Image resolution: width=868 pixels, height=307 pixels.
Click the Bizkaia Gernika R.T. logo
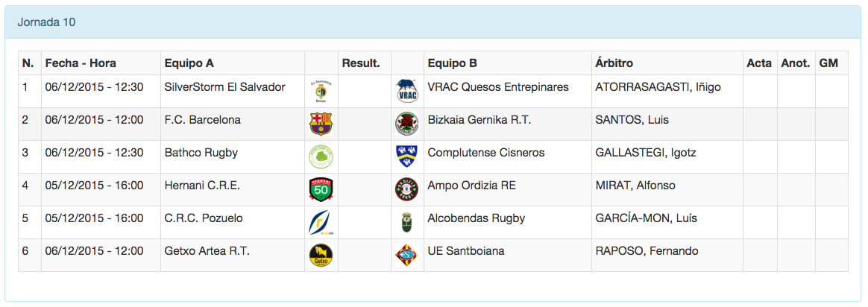[x=407, y=124]
